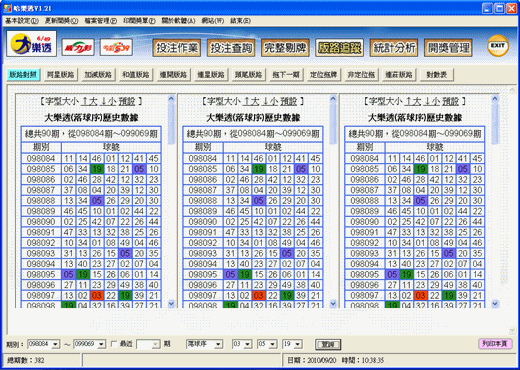Switch to the 非定位拖 tab
This screenshot has width=520, height=370.
click(x=361, y=74)
